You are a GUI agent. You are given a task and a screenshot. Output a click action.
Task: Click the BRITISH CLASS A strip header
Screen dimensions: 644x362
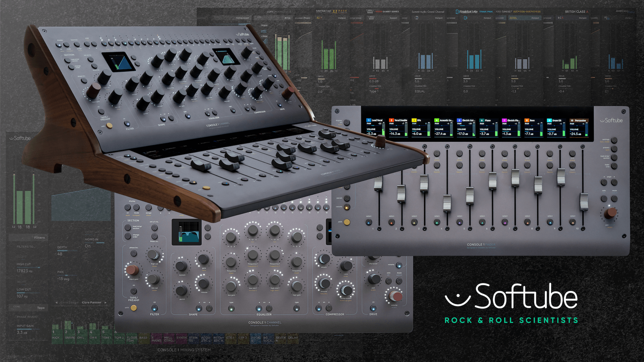click(x=577, y=12)
